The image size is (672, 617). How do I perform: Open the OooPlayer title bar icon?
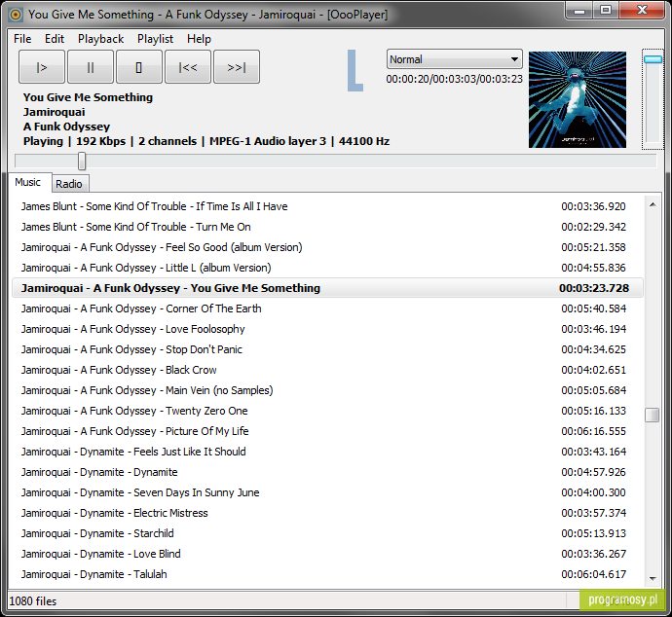click(16, 15)
